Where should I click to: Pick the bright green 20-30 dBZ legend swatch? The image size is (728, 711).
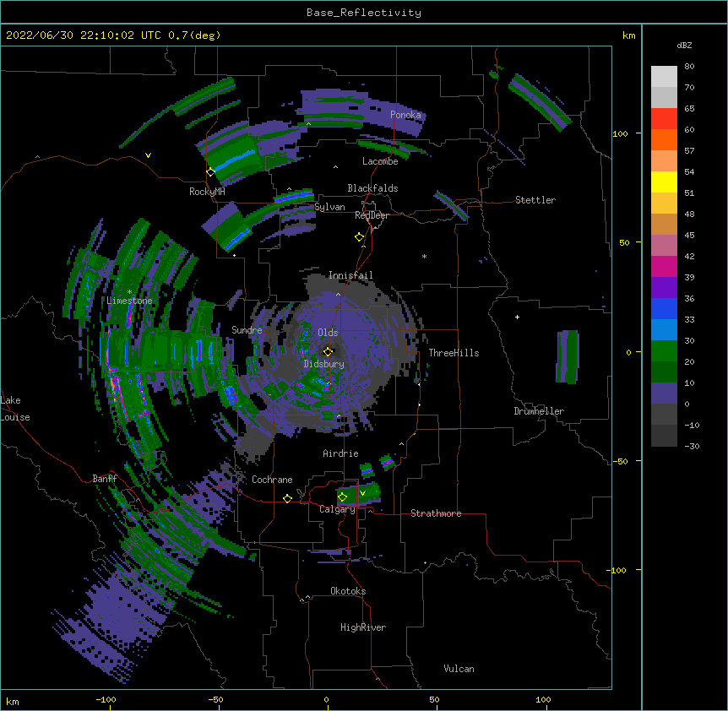[x=664, y=351]
